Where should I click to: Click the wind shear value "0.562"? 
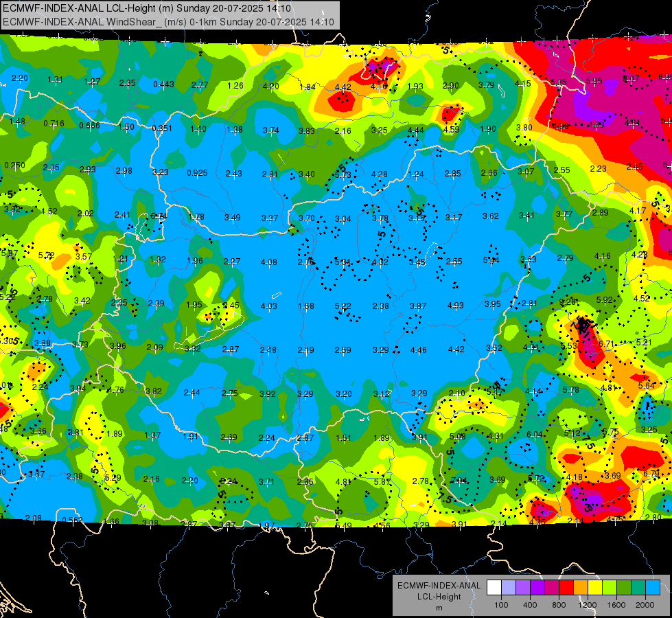(x=73, y=520)
